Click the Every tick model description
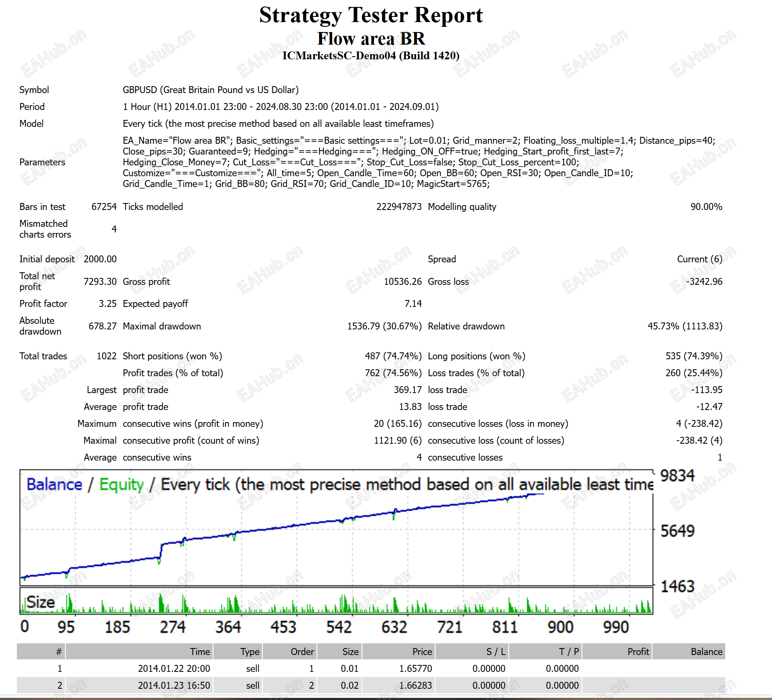Viewport: 772px width, 700px height. [x=278, y=123]
